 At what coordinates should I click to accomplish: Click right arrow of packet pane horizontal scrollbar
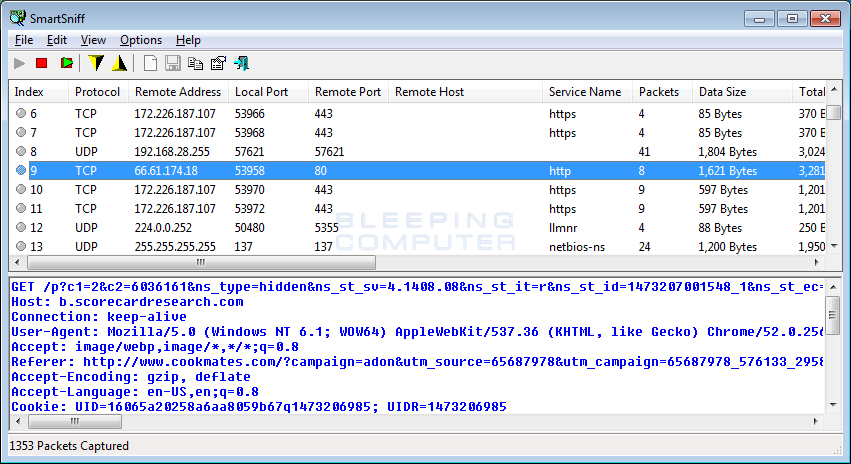(816, 421)
